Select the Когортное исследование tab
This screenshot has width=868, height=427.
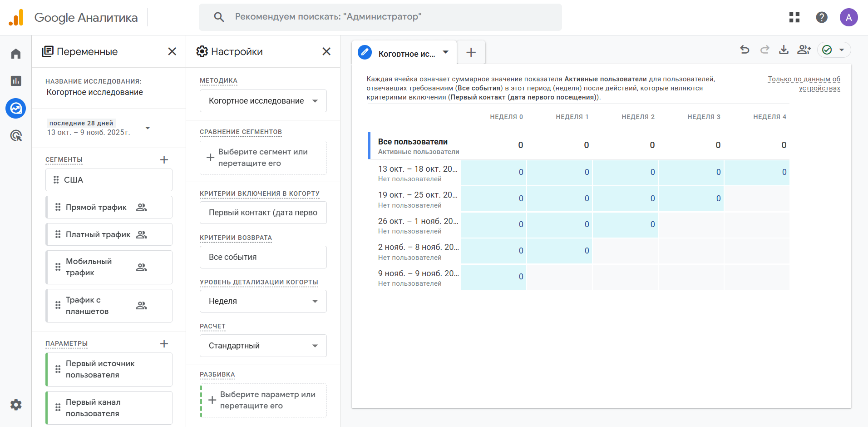click(406, 54)
